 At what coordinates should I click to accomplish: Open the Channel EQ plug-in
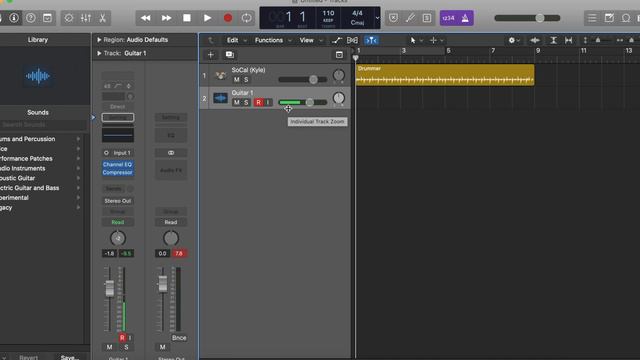[118, 164]
